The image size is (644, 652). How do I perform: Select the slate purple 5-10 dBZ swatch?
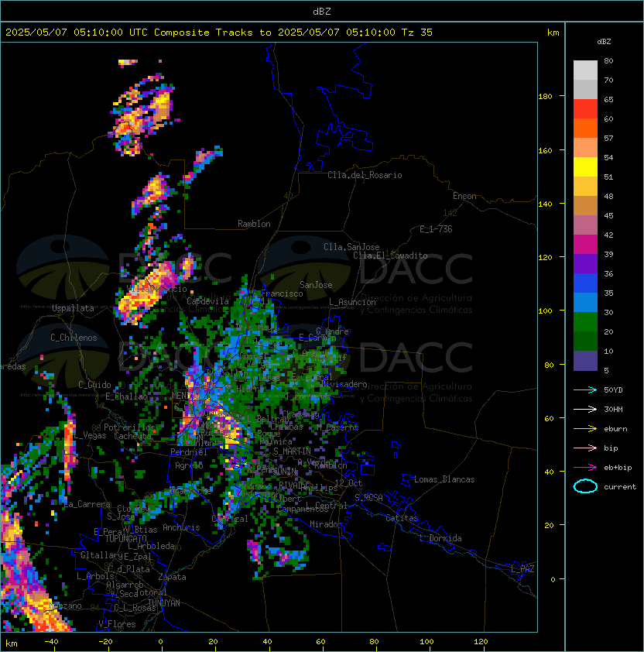(585, 361)
